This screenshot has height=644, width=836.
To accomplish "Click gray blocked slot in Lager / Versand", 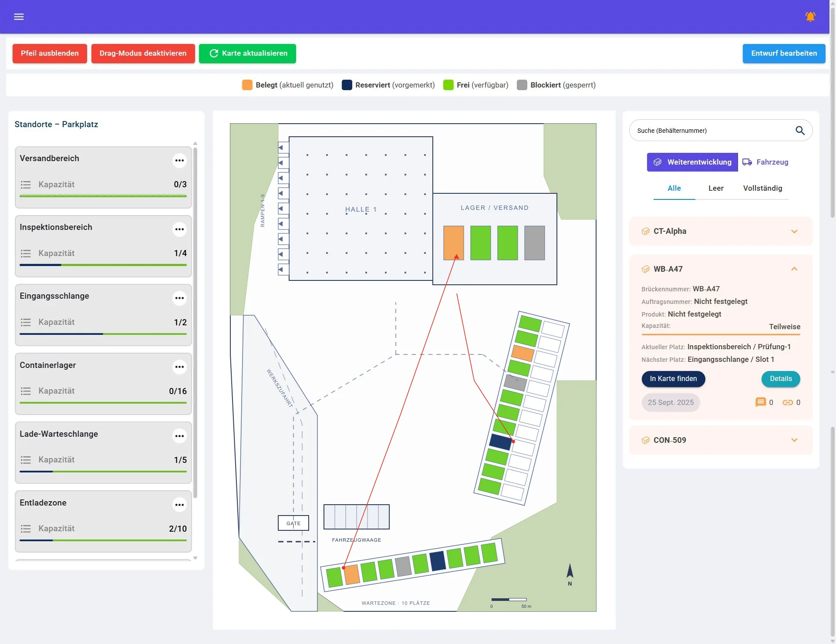I will coord(534,243).
